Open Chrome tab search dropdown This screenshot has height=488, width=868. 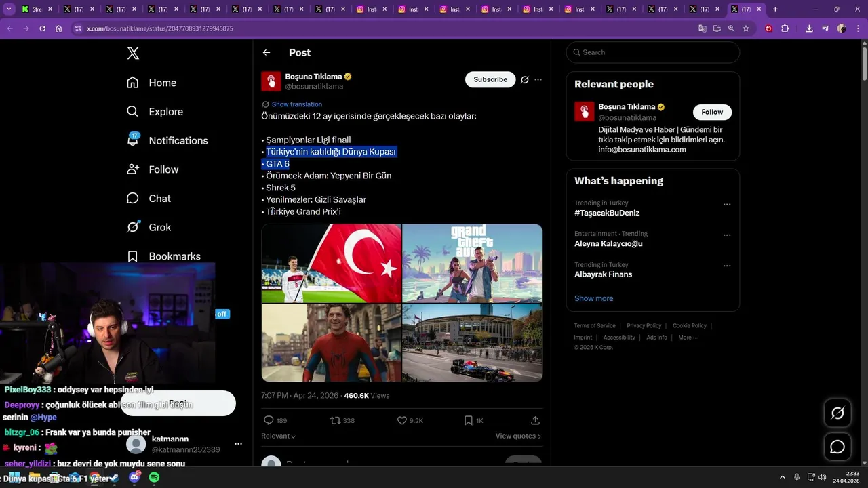pyautogui.click(x=9, y=9)
